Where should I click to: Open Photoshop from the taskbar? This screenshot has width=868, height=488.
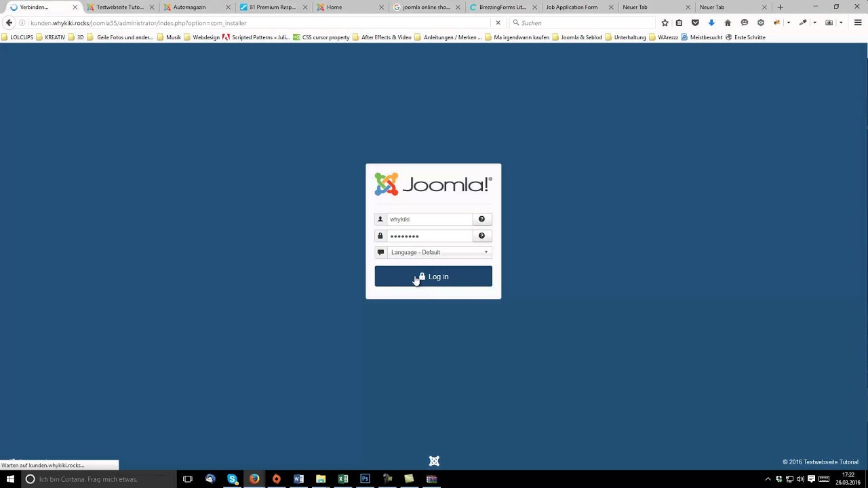coord(365,479)
